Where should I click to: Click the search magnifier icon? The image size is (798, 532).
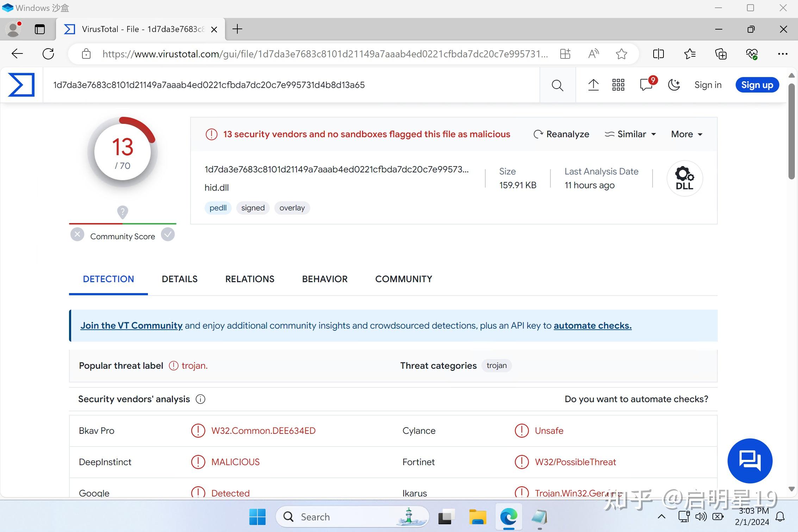pos(557,85)
